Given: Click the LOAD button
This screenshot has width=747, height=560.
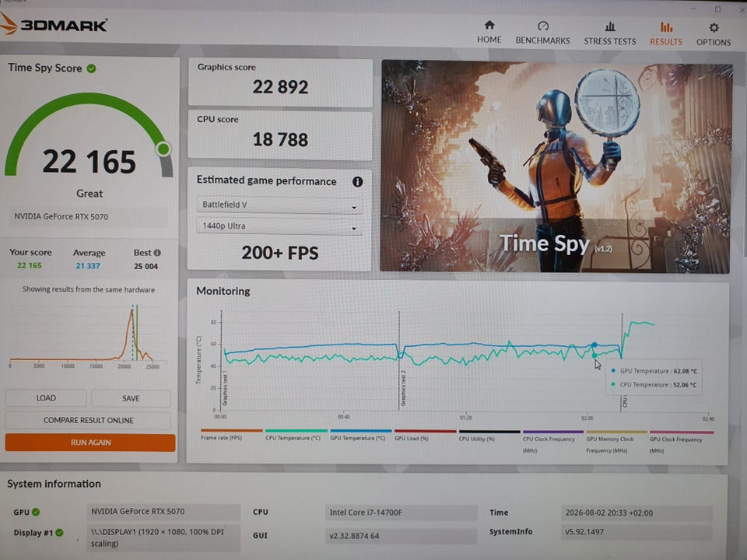Looking at the screenshot, I should point(46,397).
